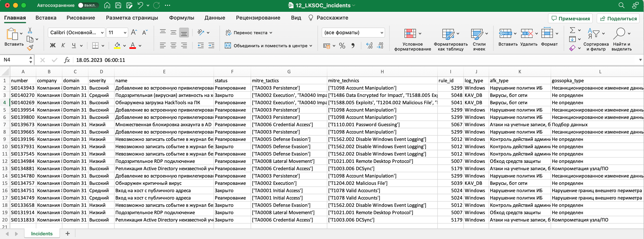Open the Conditional Formatting icon
The width and height of the screenshot is (644, 239).
(x=410, y=33)
